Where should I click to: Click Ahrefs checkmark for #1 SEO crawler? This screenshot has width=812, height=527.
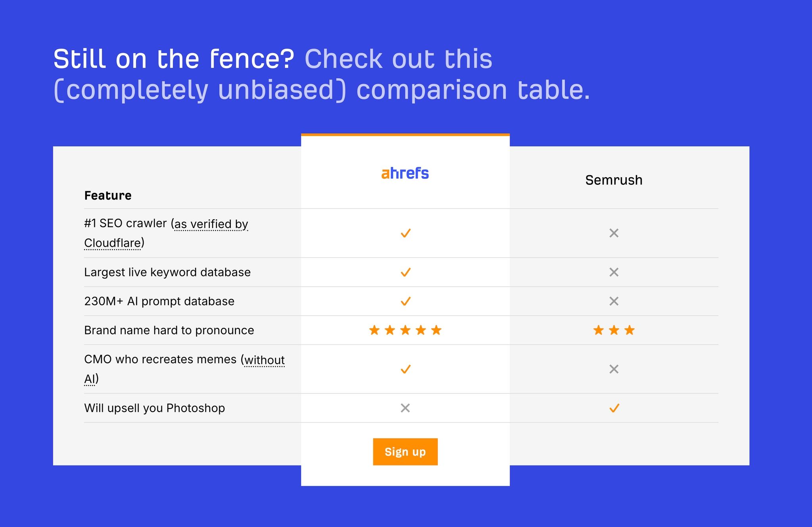(x=405, y=233)
